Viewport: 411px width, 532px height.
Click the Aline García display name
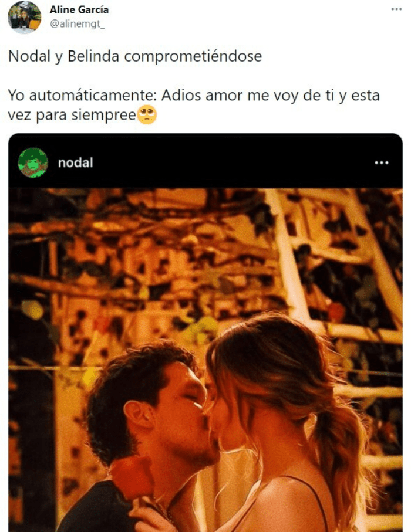pyautogui.click(x=79, y=9)
